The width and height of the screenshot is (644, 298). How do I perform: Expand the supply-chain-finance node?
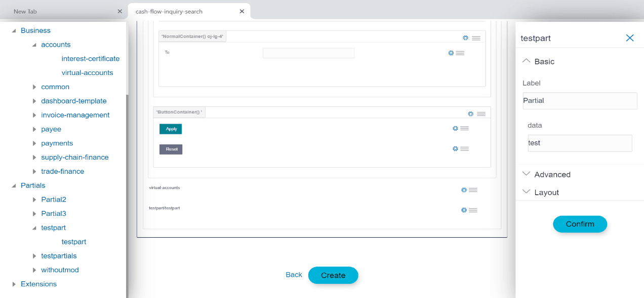[34, 158]
